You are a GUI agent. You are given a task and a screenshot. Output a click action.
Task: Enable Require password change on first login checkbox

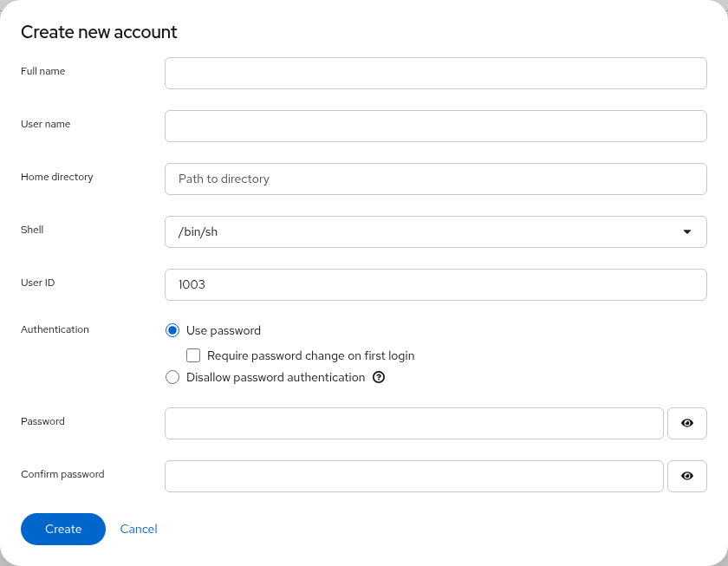(x=193, y=355)
